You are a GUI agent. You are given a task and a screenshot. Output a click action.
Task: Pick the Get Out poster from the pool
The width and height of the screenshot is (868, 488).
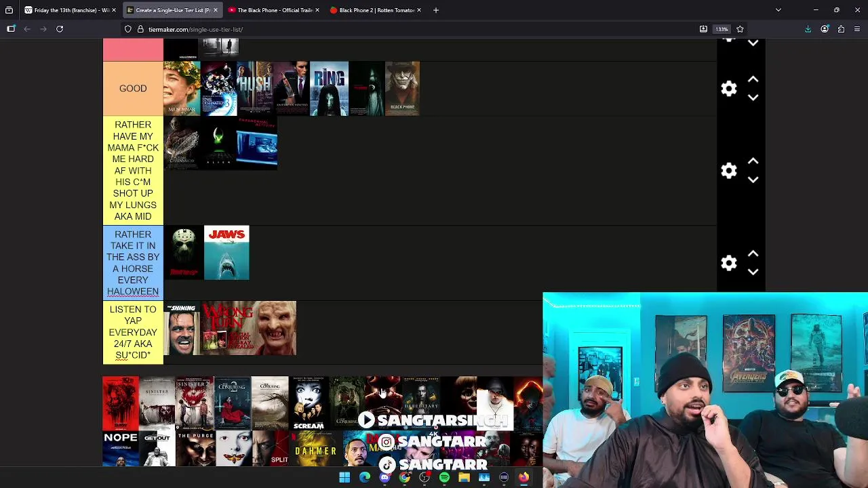coord(157,449)
